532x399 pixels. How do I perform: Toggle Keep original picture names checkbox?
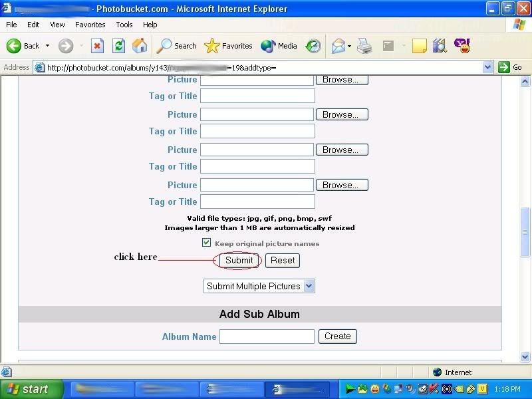tap(206, 243)
